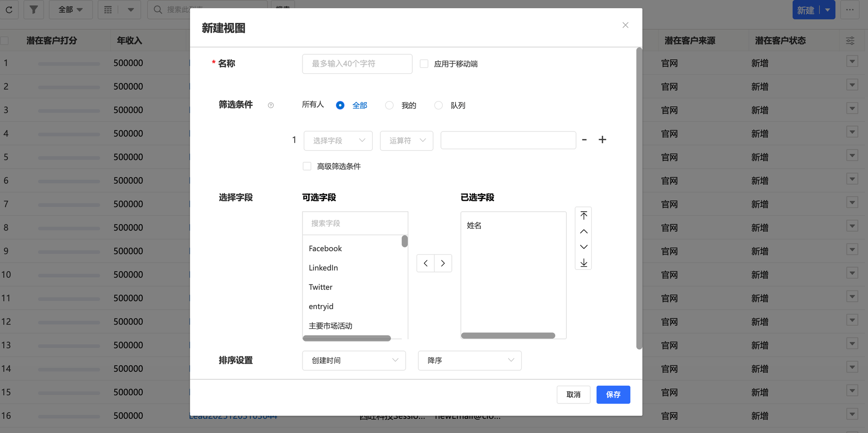Remove the filter condition row with minus
The image size is (868, 433).
coord(585,140)
